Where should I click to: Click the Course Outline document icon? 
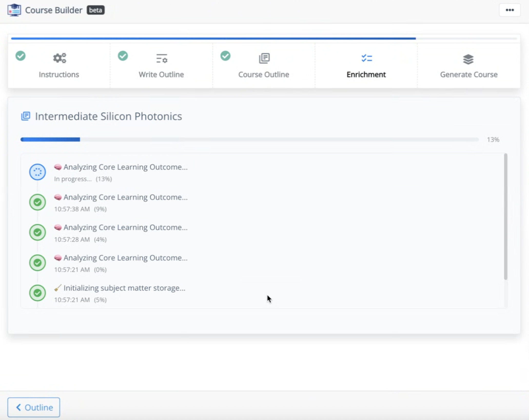pos(264,58)
